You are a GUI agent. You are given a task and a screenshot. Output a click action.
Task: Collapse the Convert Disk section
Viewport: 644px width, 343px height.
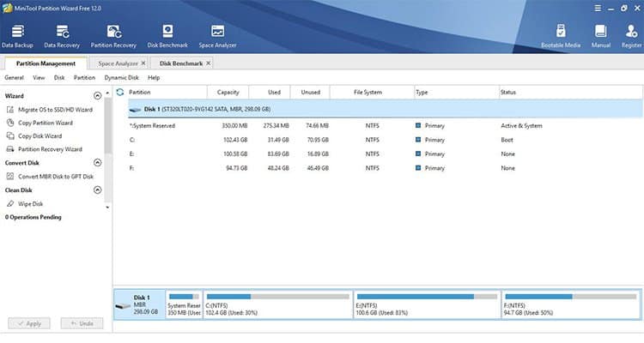coord(97,162)
